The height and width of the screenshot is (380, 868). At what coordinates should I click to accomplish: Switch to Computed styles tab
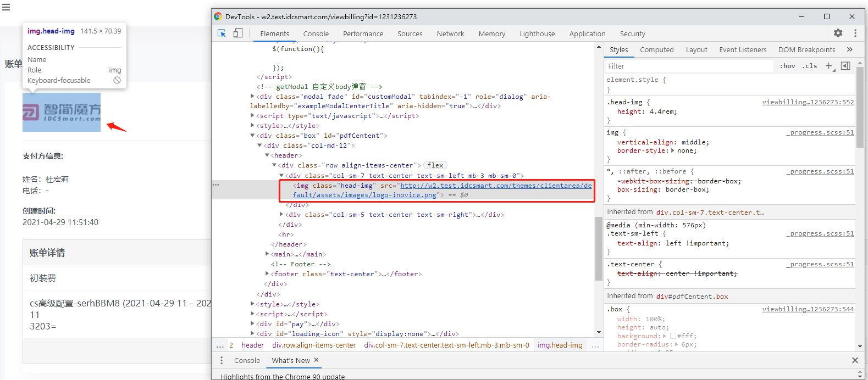[x=657, y=49]
